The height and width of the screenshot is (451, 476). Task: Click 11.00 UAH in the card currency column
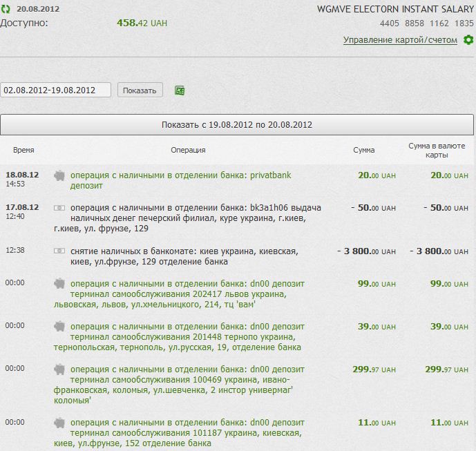pos(449,423)
